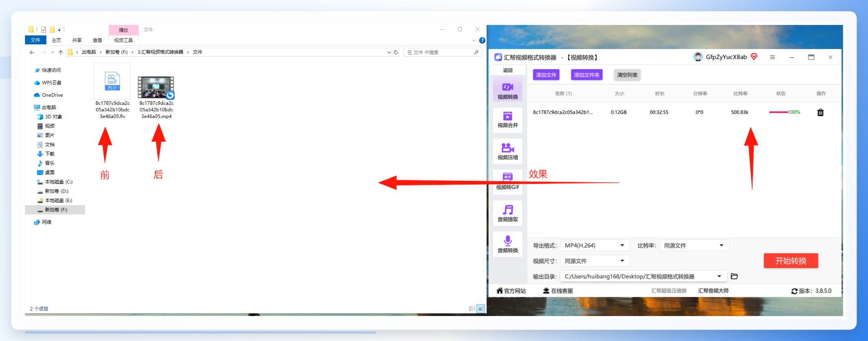
Task: Open the recent locations dropdown arrow
Action: click(x=52, y=52)
